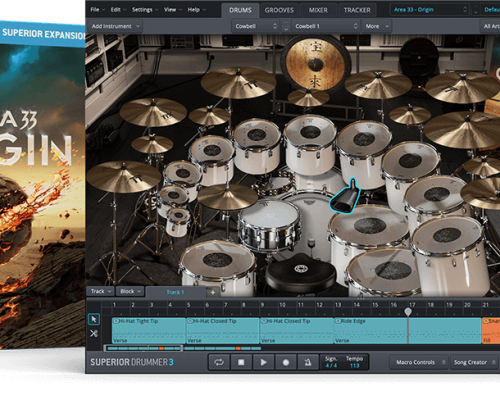Step to next Cowbell instrument with down arrow
Screen dimensions: 500x400
286,30
